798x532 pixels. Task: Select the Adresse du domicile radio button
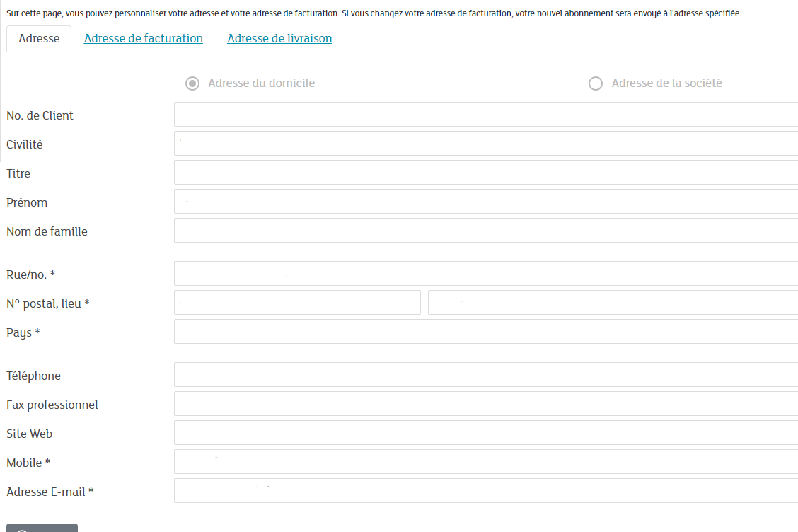192,83
